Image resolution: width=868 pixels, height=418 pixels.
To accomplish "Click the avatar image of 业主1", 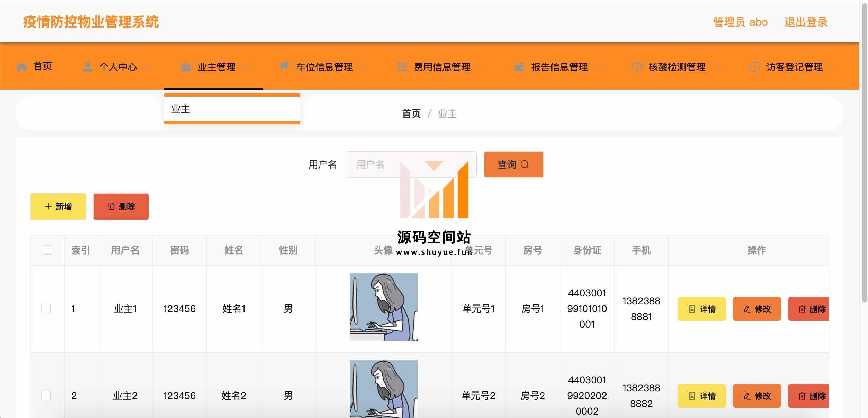I will click(384, 307).
